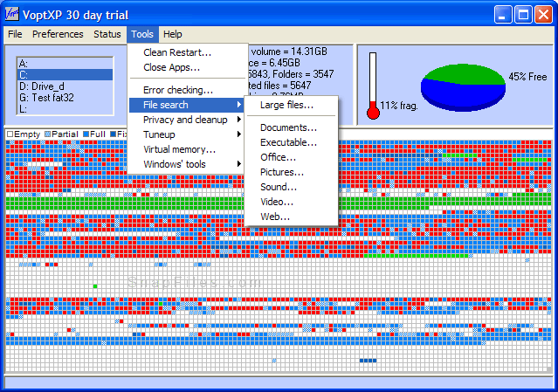
Task: Click the fragmentation thermometer gauge
Action: click(373, 86)
